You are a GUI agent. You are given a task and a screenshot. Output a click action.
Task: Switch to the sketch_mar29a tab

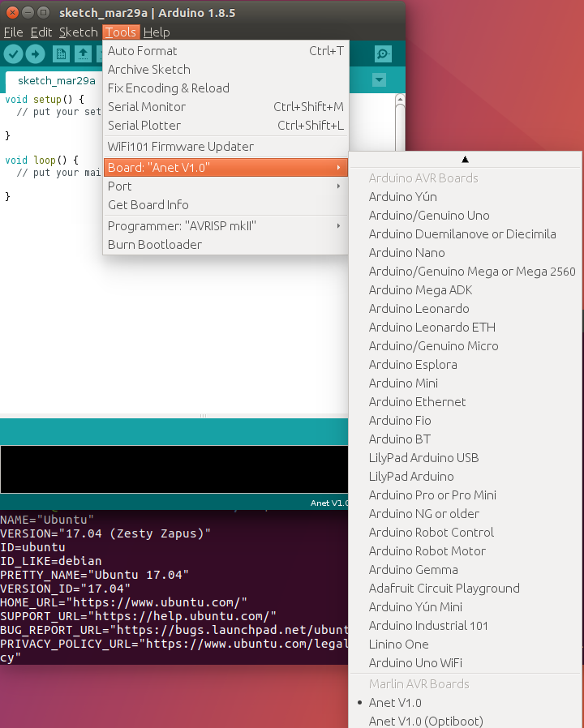tap(56, 81)
